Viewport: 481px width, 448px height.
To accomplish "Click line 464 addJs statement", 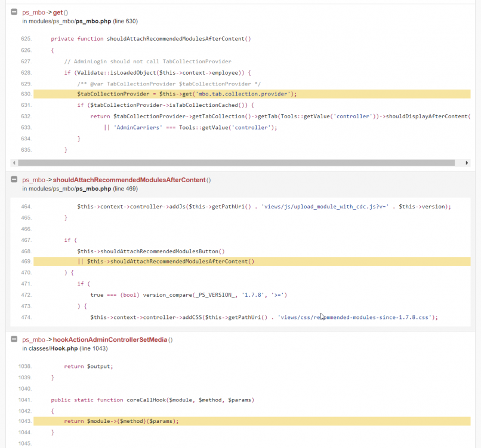I will click(264, 207).
